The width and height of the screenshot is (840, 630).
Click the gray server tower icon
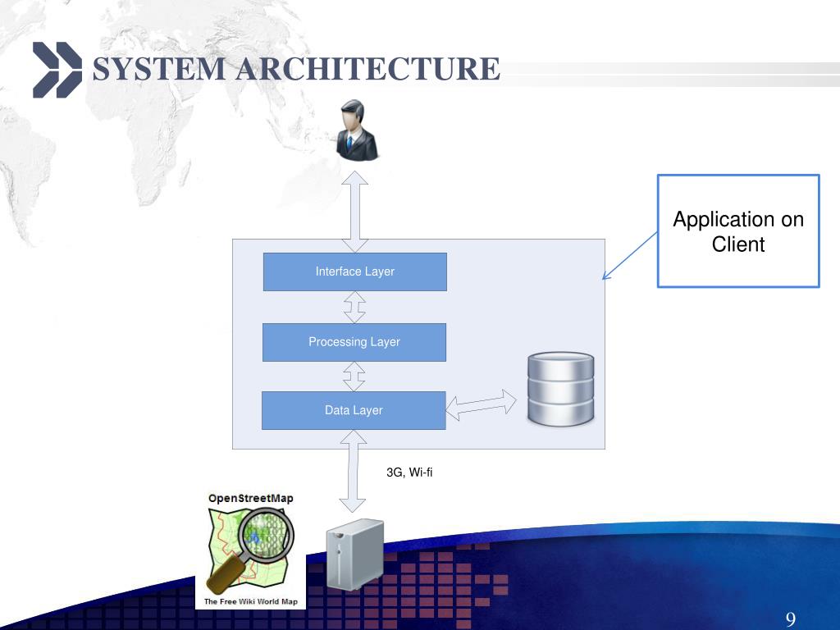(354, 554)
